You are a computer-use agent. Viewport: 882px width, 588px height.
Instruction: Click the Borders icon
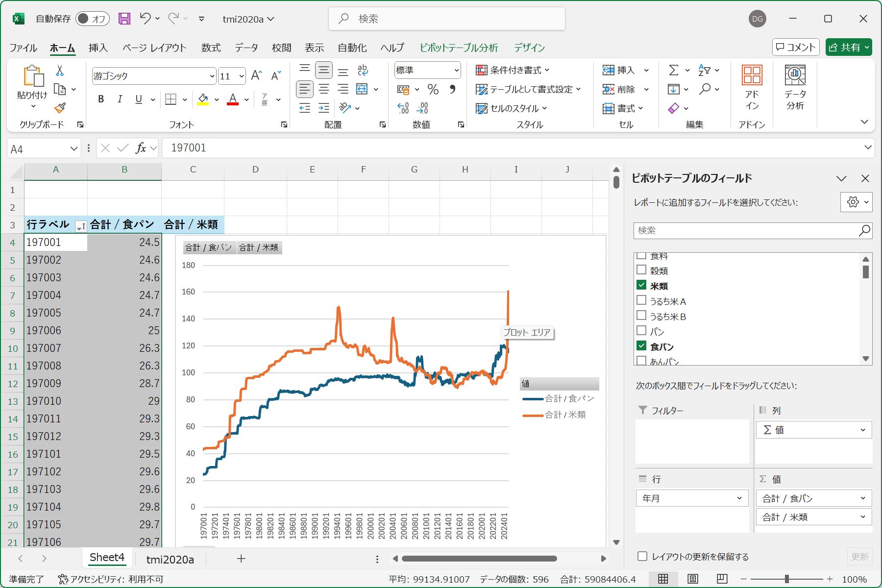tap(171, 99)
